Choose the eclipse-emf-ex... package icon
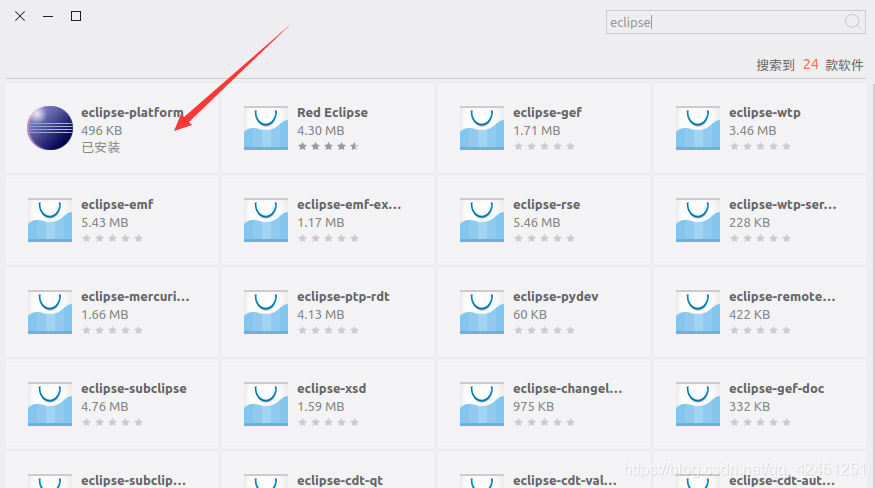This screenshot has height=488, width=875. [x=266, y=220]
